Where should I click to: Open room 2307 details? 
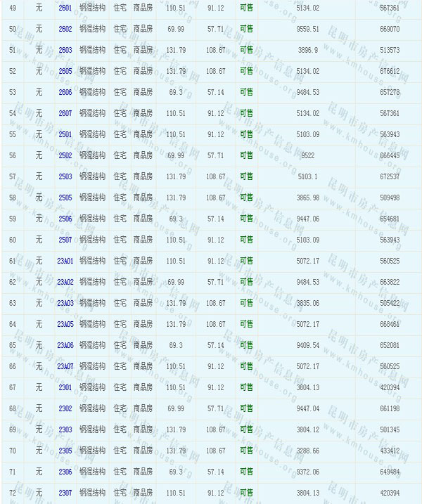65,493
